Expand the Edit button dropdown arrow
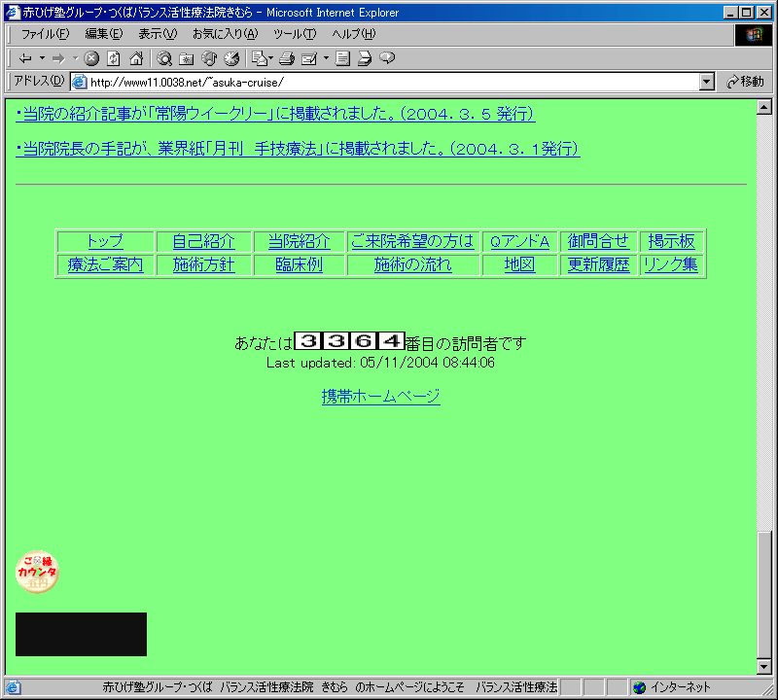778x700 pixels. click(326, 58)
